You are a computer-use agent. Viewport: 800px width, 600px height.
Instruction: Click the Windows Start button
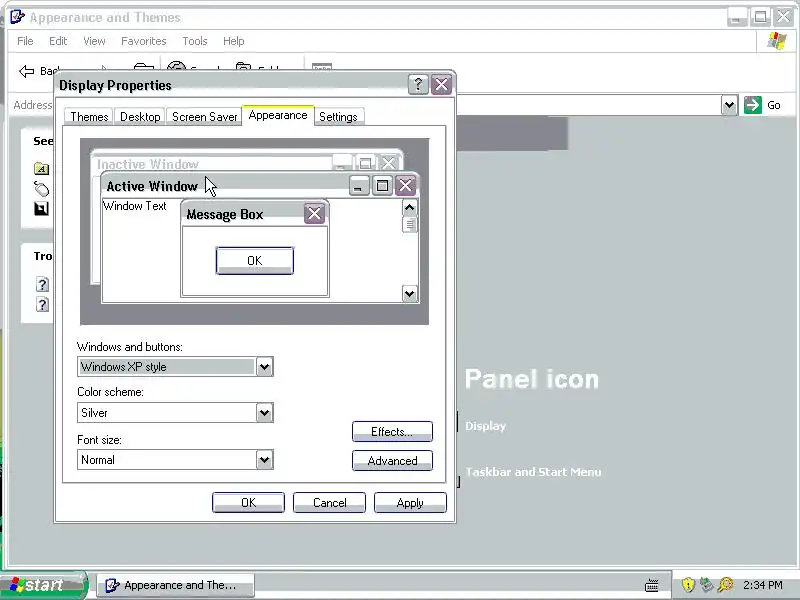coord(43,585)
